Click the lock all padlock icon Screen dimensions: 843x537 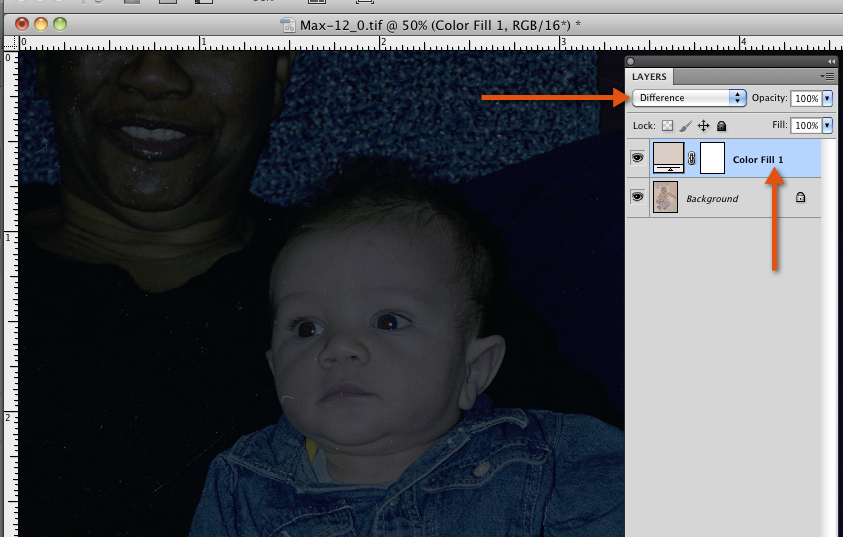[x=721, y=126]
